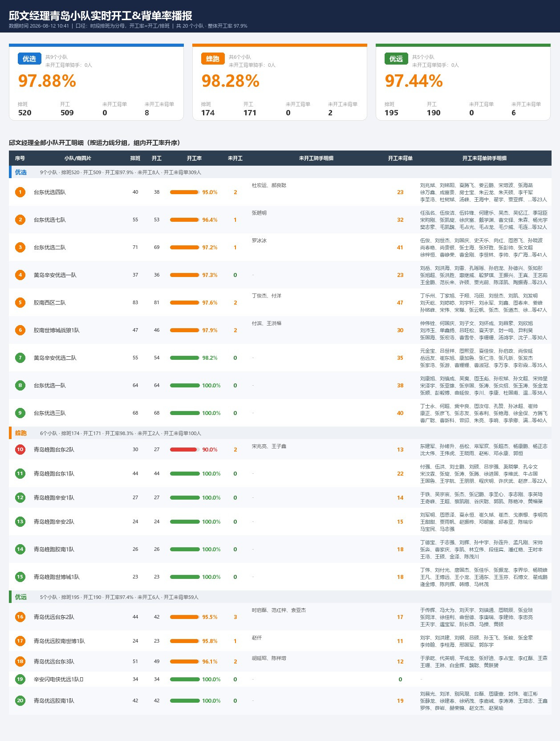Click the 未开工未背单 value 6 in 优远 card
Screen dimensions: 560x741
coord(514,113)
